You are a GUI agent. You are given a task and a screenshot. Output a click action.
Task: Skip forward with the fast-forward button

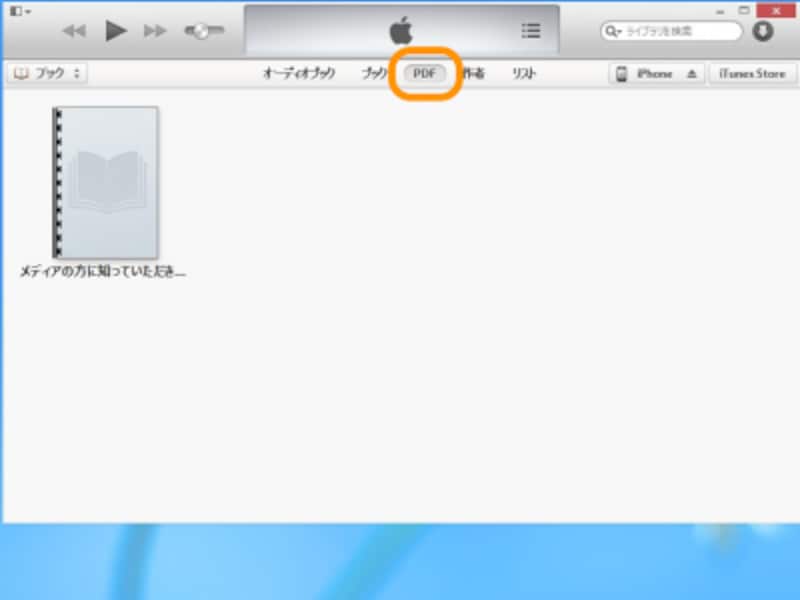pyautogui.click(x=155, y=32)
